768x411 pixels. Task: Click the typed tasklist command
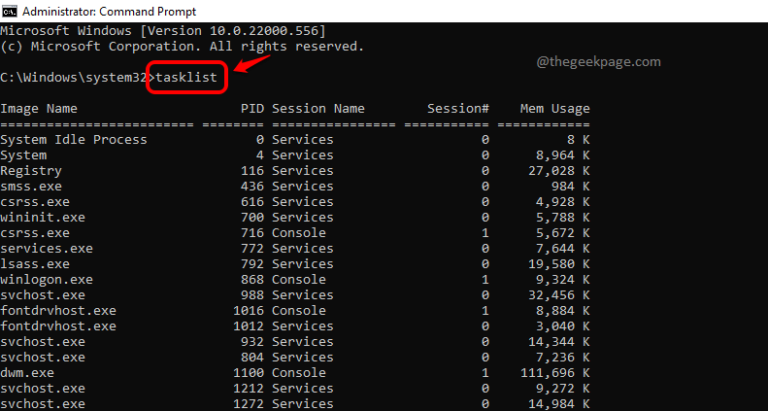(192, 77)
